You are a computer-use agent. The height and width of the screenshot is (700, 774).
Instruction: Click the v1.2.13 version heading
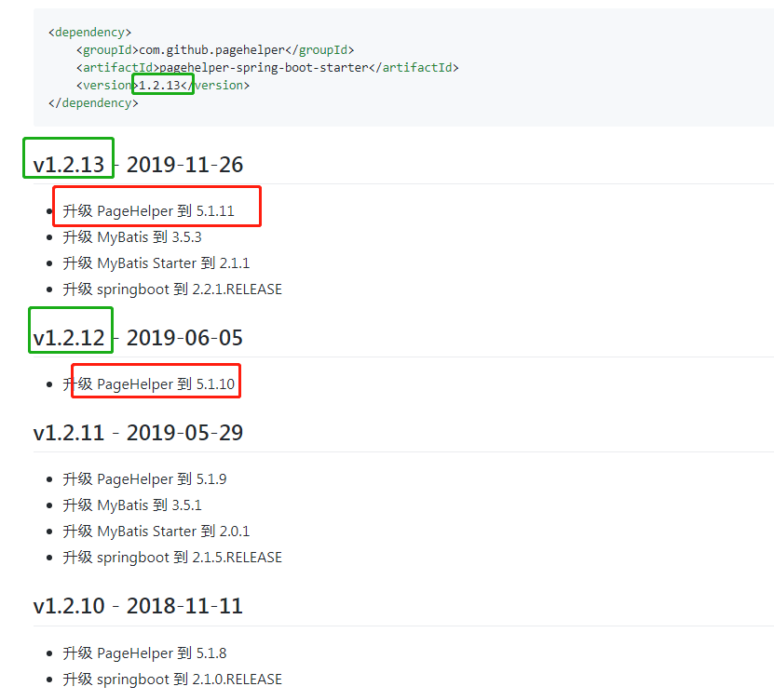coord(67,164)
